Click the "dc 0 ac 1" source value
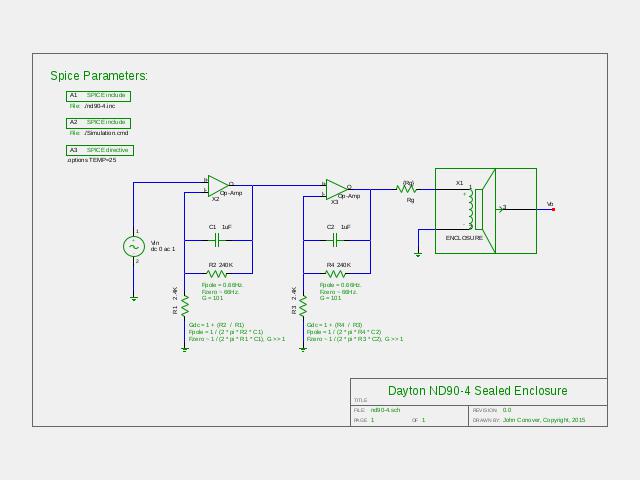 163,249
